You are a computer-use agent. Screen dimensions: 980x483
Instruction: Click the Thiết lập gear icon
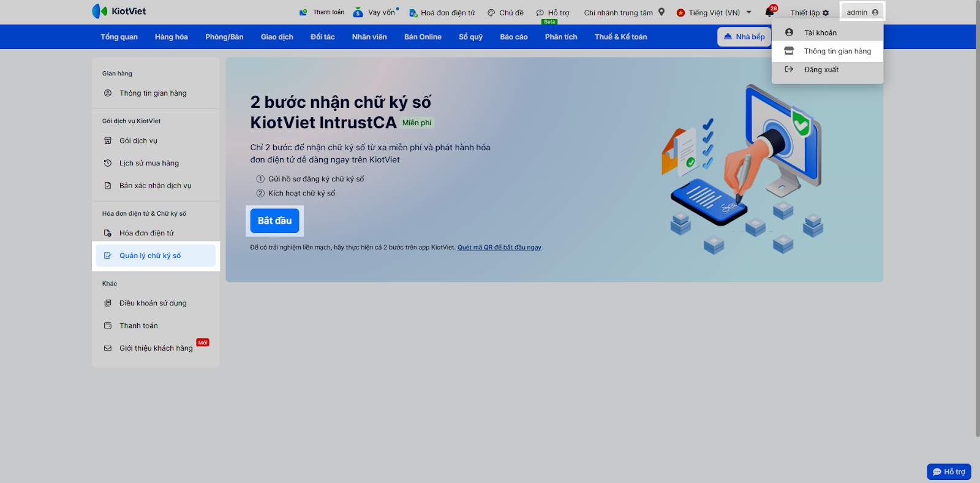[826, 13]
